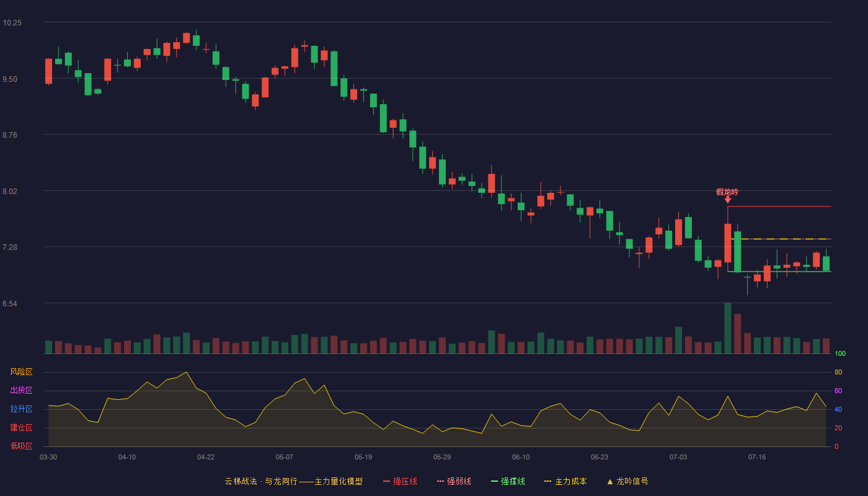Click the 20 indicator scale label
This screenshot has width=868, height=496.
click(x=838, y=428)
